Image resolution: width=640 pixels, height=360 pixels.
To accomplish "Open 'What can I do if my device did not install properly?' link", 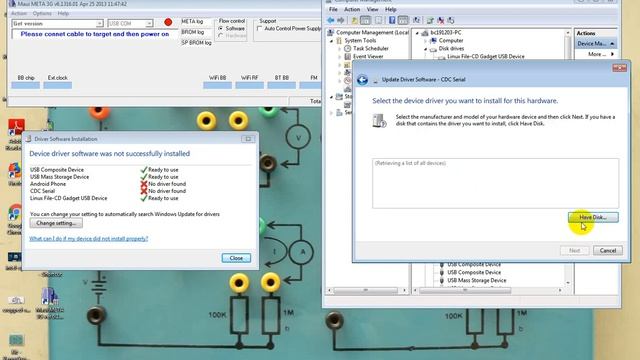I will pyautogui.click(x=89, y=238).
